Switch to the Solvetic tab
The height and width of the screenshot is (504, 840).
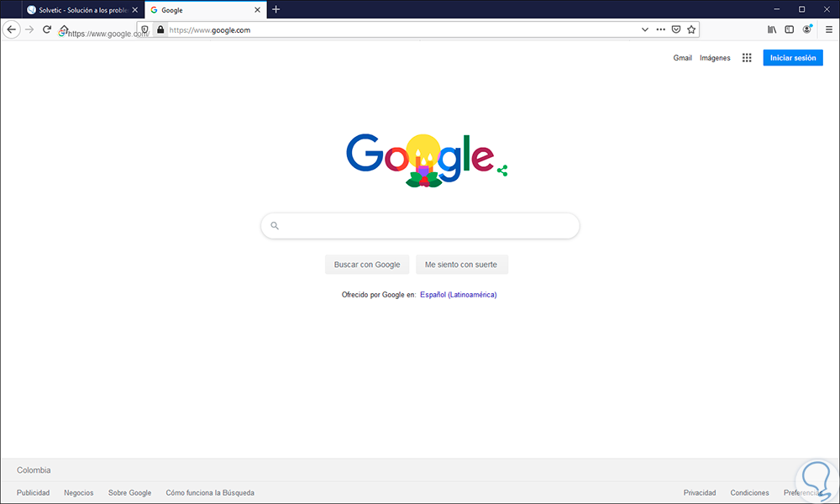[x=82, y=9]
